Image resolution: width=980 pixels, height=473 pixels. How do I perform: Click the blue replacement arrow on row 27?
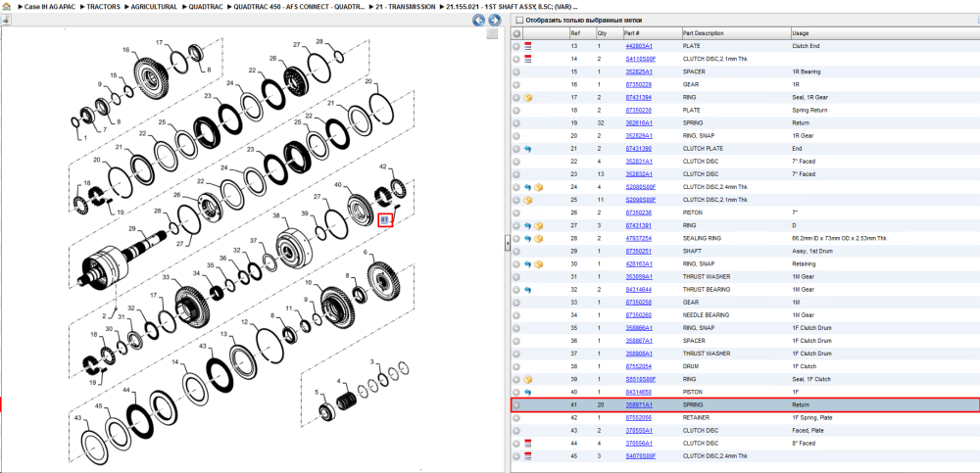point(528,225)
